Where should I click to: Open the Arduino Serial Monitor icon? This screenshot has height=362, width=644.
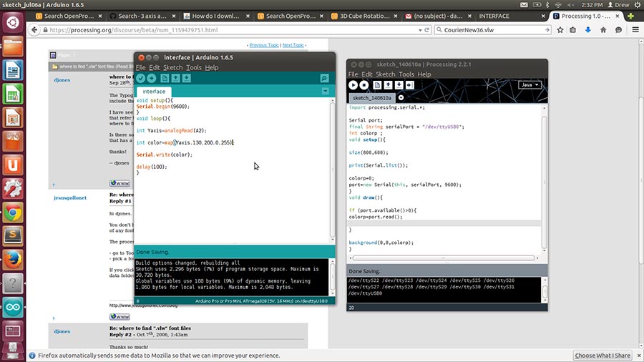tap(324, 78)
